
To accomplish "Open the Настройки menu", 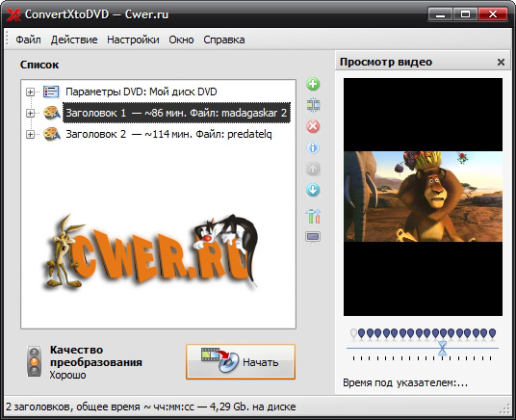I will (133, 39).
